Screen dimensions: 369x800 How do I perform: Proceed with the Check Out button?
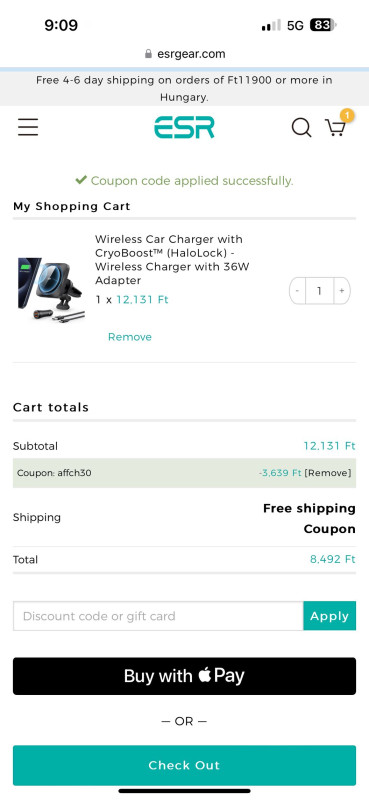click(x=184, y=765)
